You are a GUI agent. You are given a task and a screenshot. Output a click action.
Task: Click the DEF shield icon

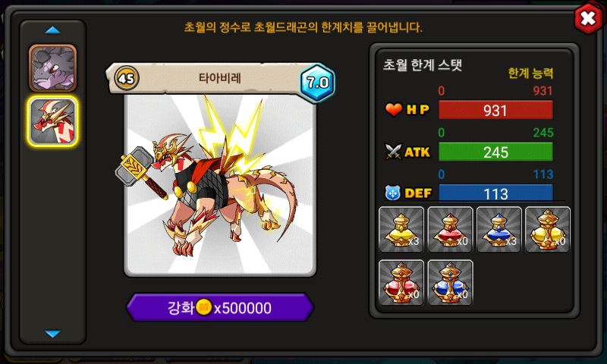(392, 193)
